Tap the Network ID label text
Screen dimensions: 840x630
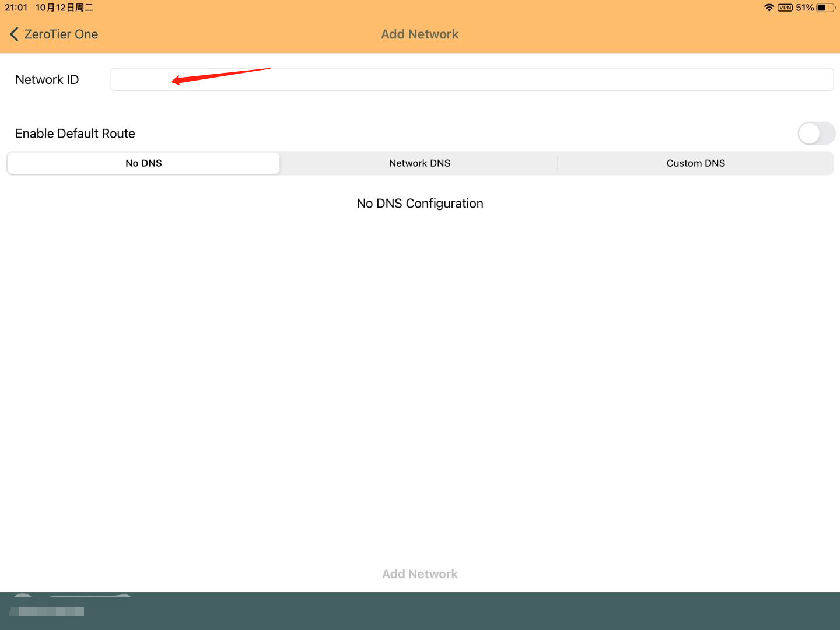tap(47, 79)
